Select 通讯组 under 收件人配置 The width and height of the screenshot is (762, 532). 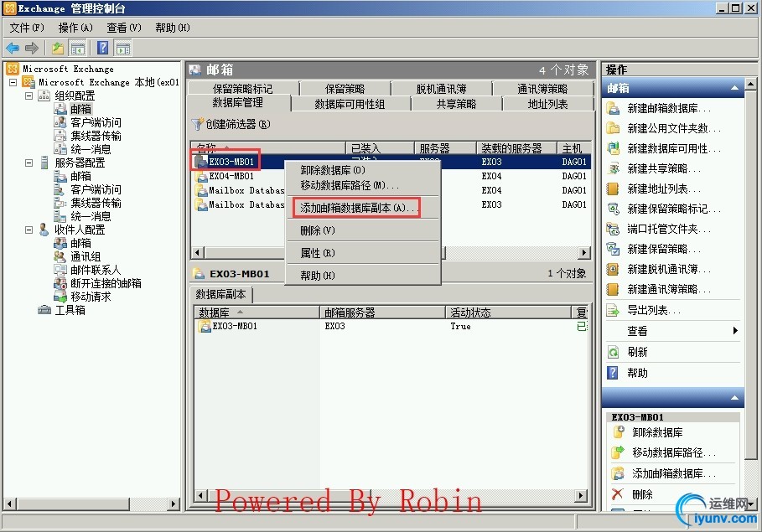point(86,256)
